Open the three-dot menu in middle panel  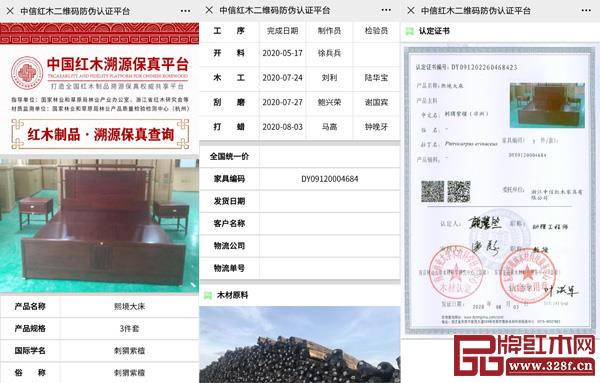click(x=386, y=10)
